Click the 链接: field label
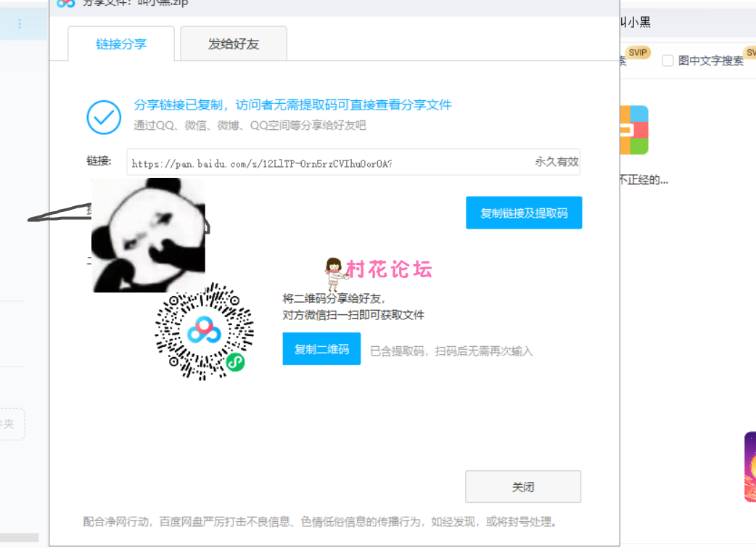This screenshot has width=756, height=548. click(99, 161)
